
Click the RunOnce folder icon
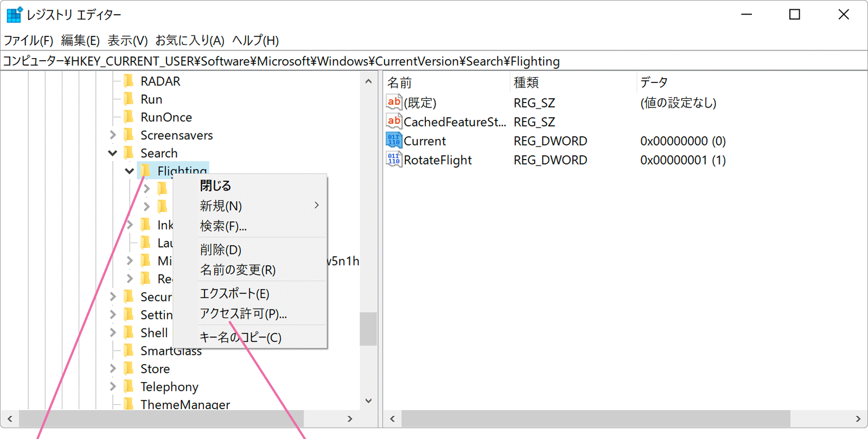(129, 117)
